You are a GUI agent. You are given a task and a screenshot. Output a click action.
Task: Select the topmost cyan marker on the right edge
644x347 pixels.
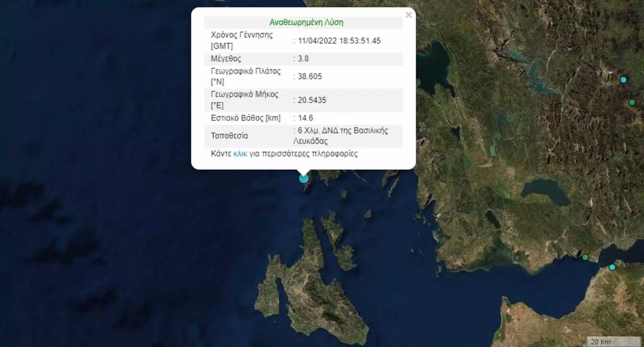tap(623, 80)
